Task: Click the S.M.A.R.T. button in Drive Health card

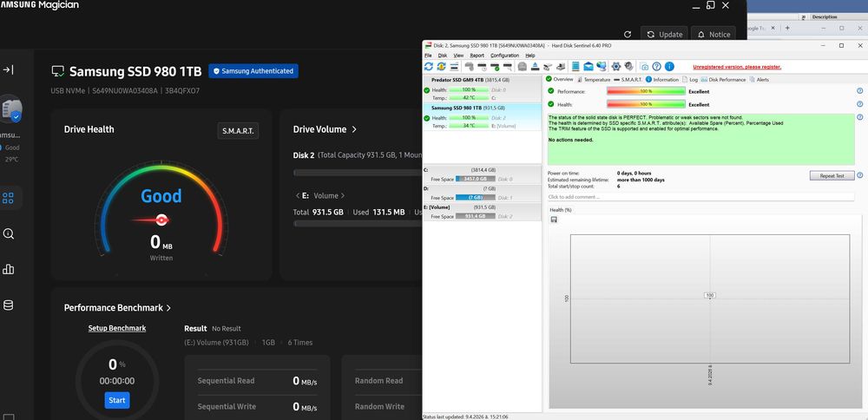Action: 238,131
